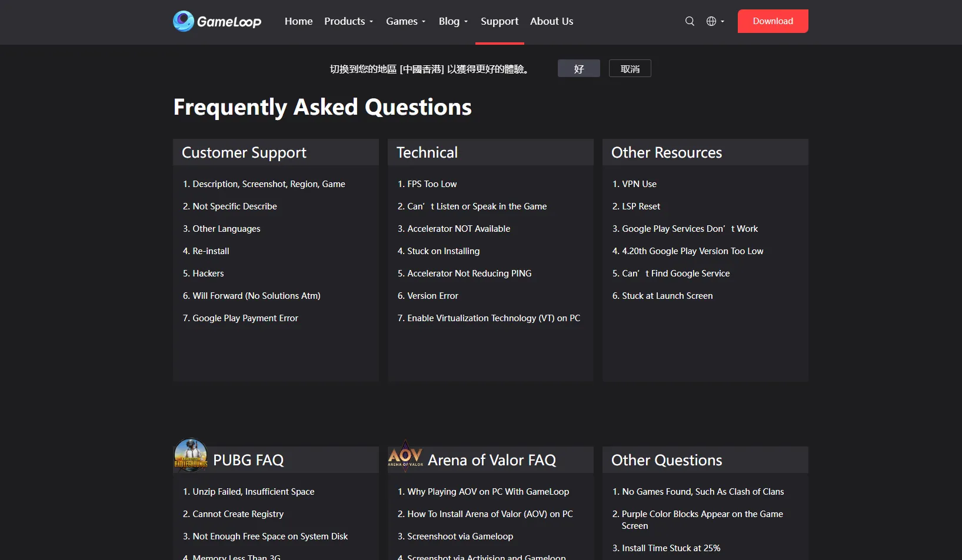Open 'Can't Find Google Service' FAQ
This screenshot has height=560, width=962.
point(671,274)
